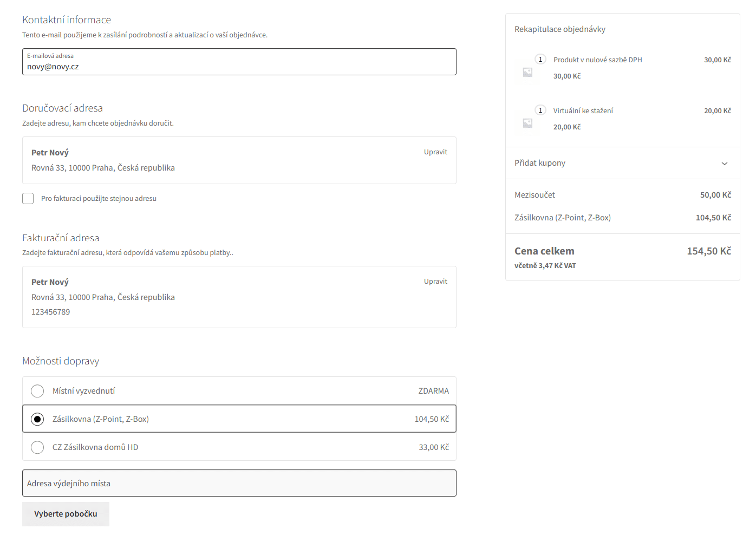Click quantity badge on Produkt v nulové sazbě DPH

(540, 60)
